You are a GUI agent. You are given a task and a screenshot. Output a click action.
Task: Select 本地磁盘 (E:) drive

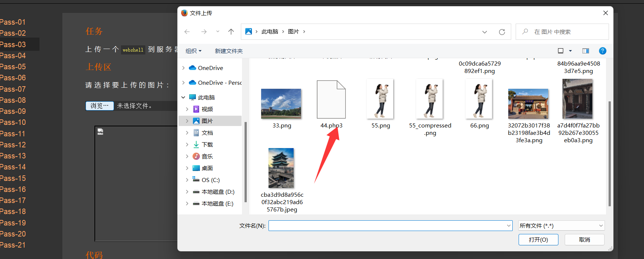pyautogui.click(x=217, y=203)
